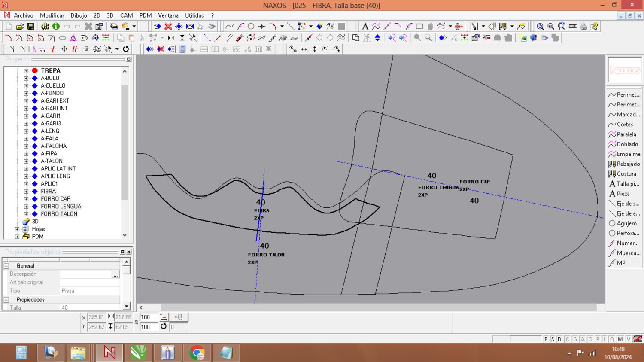The width and height of the screenshot is (644, 362).
Task: Select the text tool 'A' icon
Action: 365,27
